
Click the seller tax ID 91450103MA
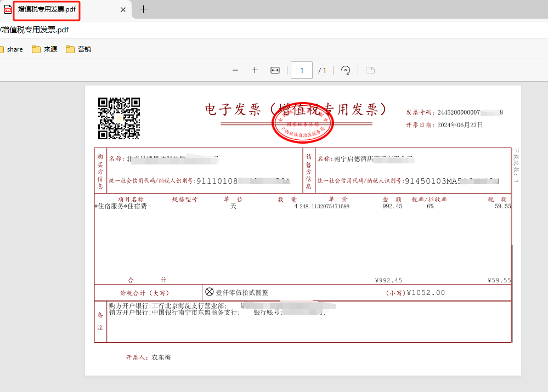(451, 181)
